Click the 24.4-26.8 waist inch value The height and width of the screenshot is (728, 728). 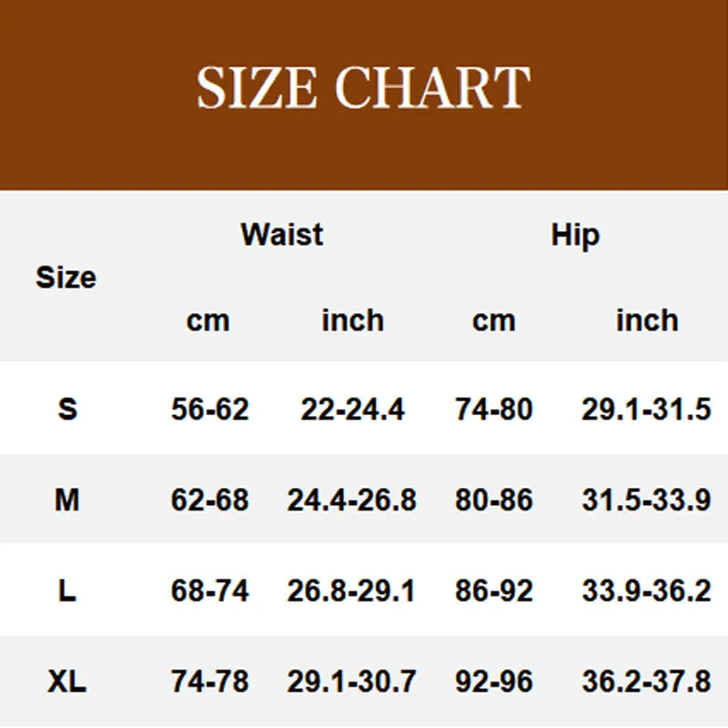point(351,500)
